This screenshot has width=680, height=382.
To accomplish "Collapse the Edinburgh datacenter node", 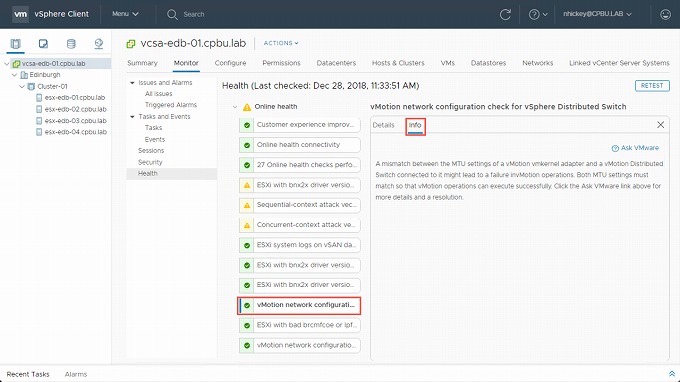I will click(14, 75).
